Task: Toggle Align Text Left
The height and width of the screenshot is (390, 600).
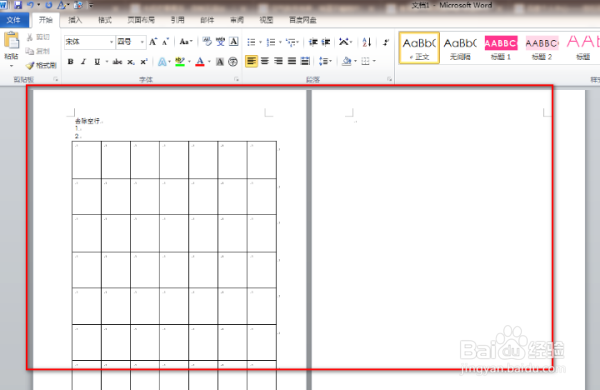Action: (251, 61)
